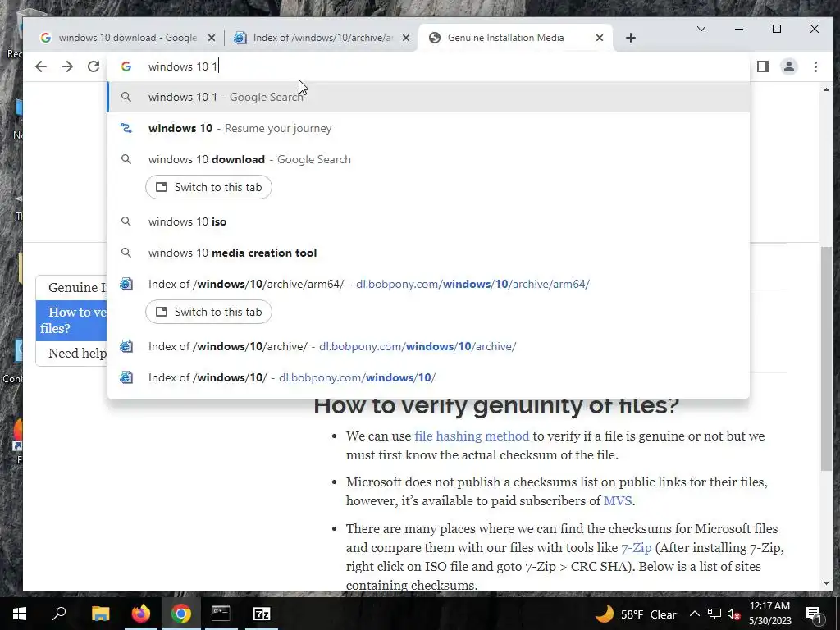This screenshot has width=840, height=630.
Task: Follow the 7-Zip link
Action: tap(636, 548)
